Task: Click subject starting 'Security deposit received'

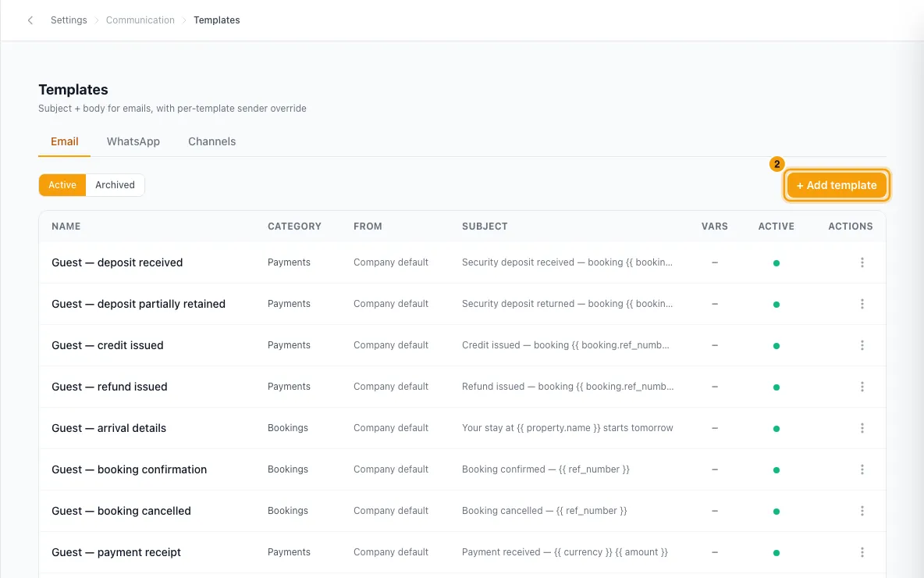Action: tap(567, 262)
